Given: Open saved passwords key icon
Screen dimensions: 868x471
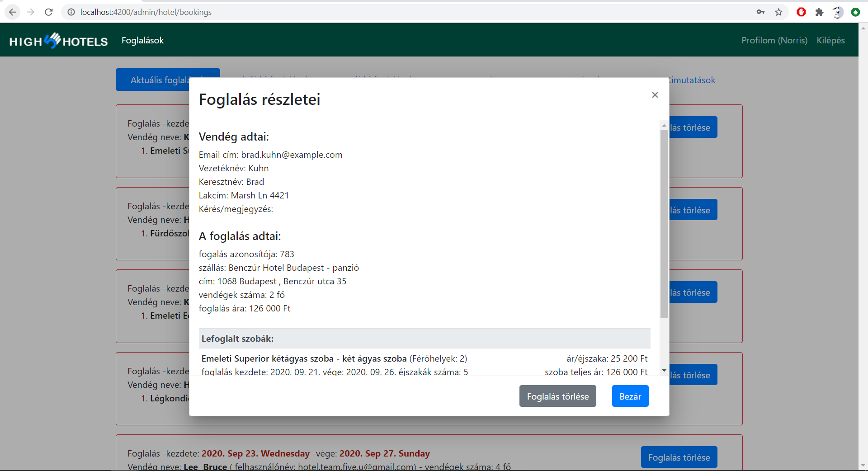Looking at the screenshot, I should click(760, 12).
